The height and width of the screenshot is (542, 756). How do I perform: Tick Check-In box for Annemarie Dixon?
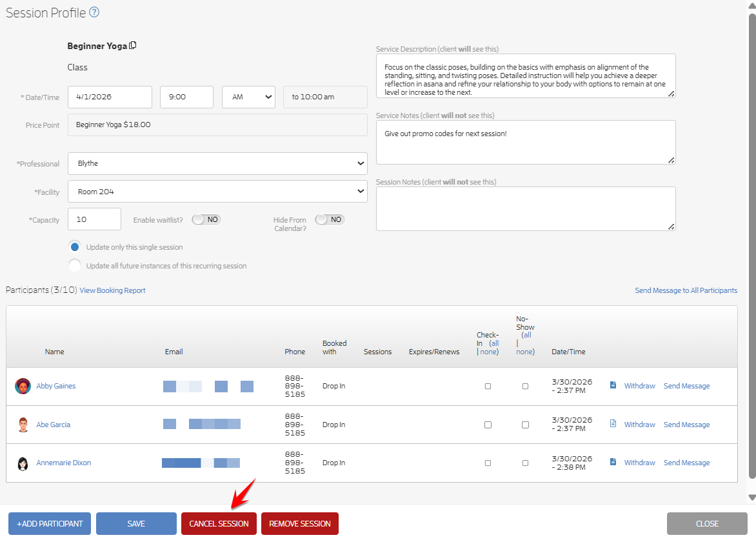(488, 463)
